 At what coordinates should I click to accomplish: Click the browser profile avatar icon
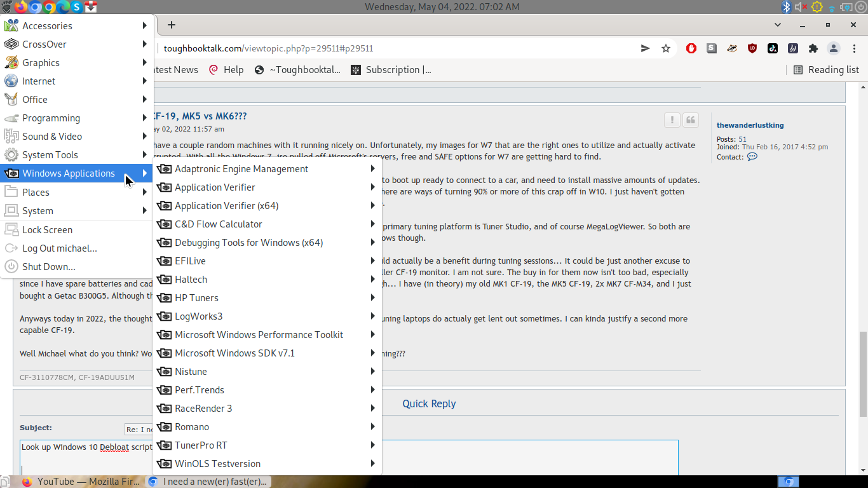[x=834, y=48]
